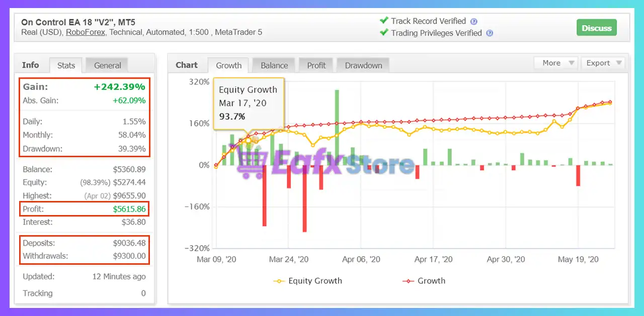Click the Gain value +242.39%

click(119, 87)
